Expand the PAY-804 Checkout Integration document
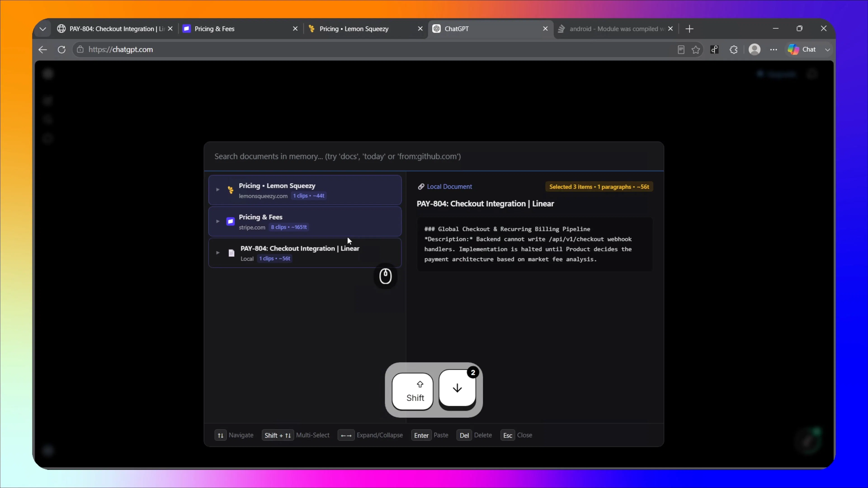Image resolution: width=868 pixels, height=488 pixels. click(x=218, y=253)
